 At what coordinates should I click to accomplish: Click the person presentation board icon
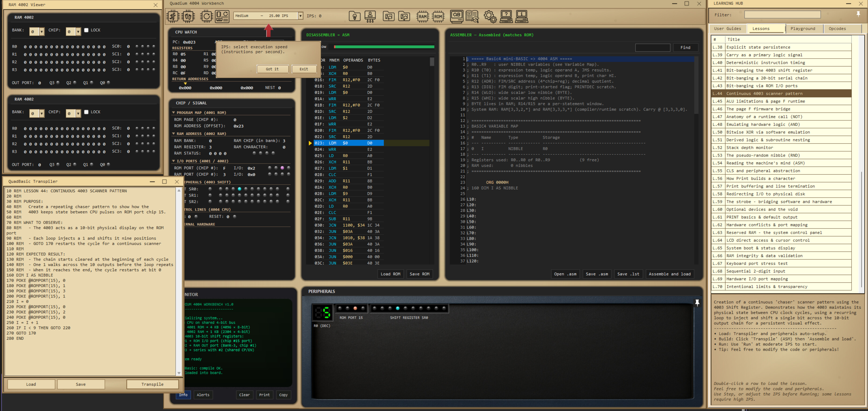click(370, 16)
